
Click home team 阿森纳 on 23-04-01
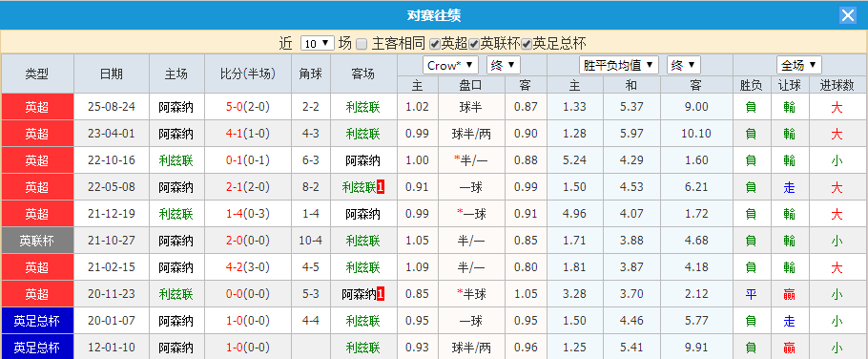click(176, 134)
